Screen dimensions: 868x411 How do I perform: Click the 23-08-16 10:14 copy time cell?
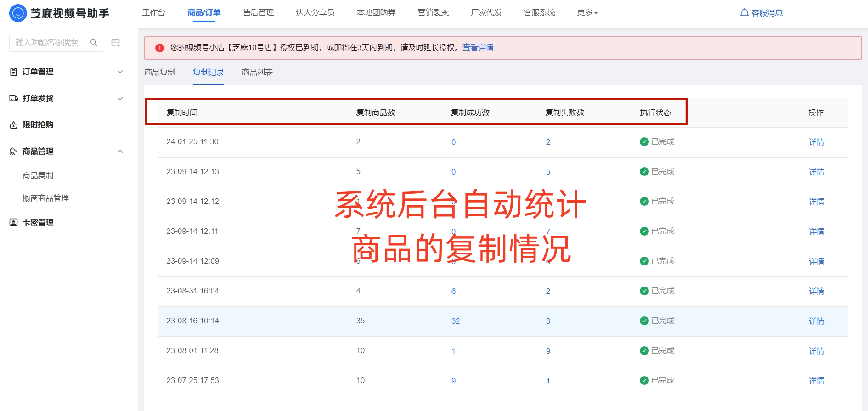click(192, 321)
